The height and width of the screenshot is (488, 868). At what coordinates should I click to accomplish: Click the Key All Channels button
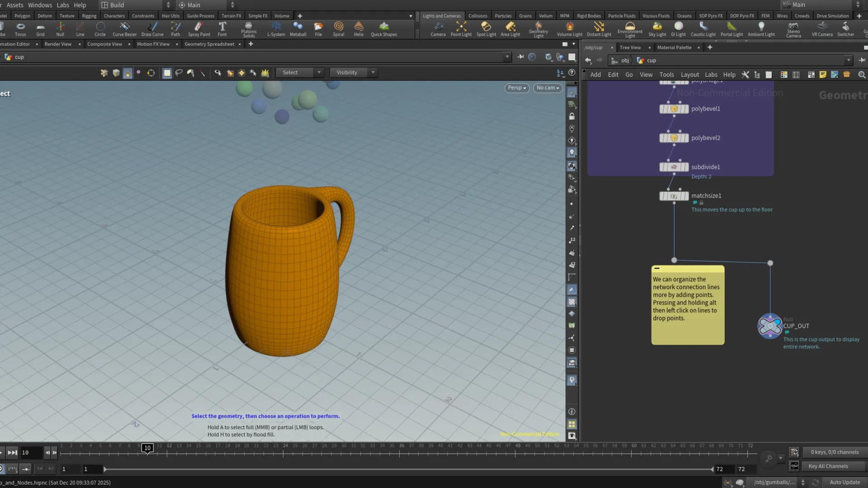(827, 466)
